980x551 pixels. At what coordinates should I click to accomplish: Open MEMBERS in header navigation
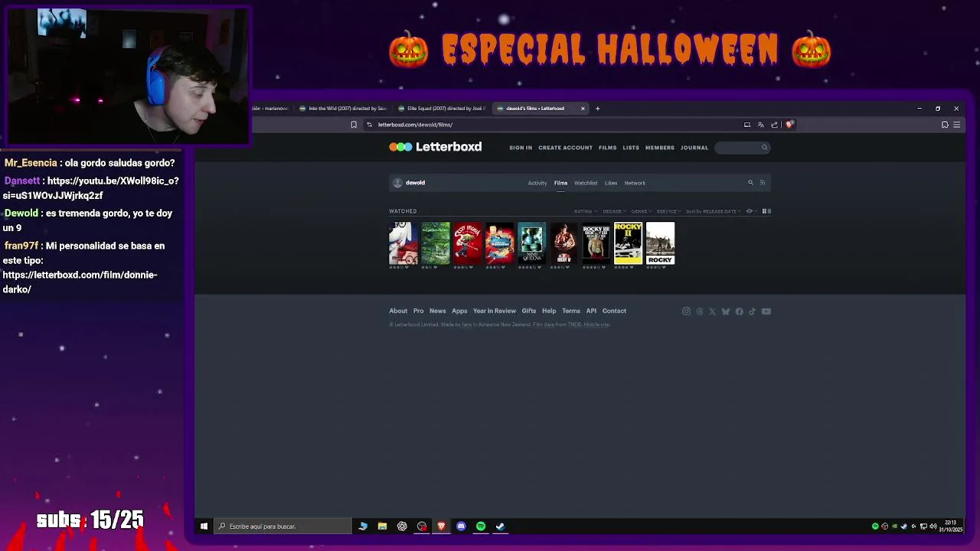tap(660, 148)
